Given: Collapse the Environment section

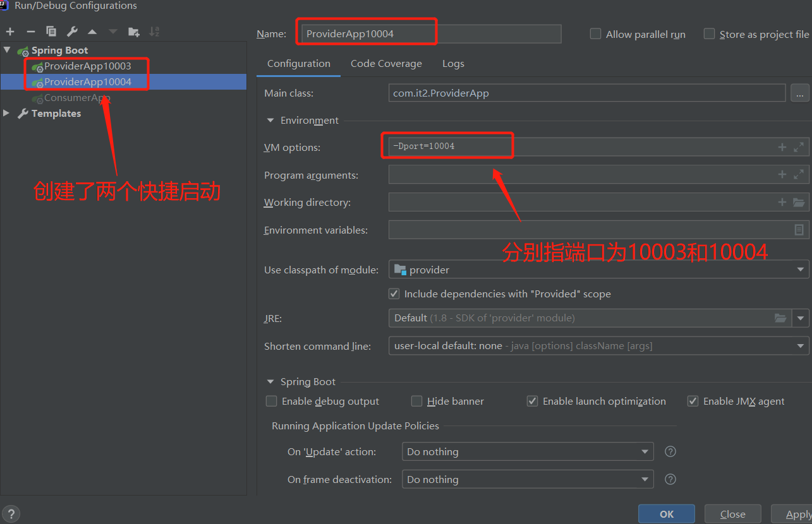Looking at the screenshot, I should [x=270, y=120].
